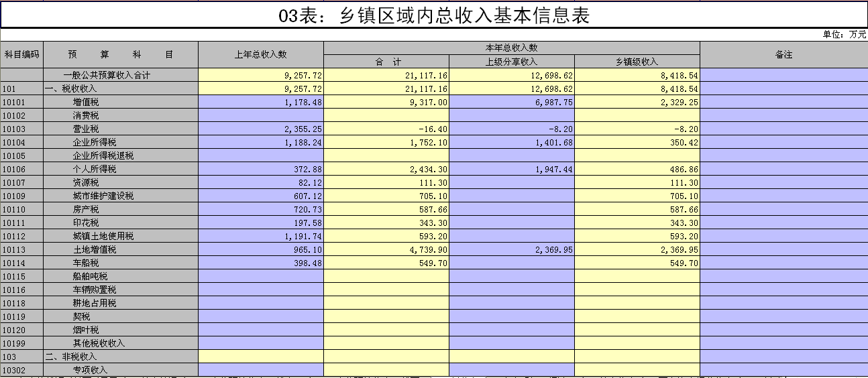Select the code cell 10302
868x378 pixels.
pos(22,370)
